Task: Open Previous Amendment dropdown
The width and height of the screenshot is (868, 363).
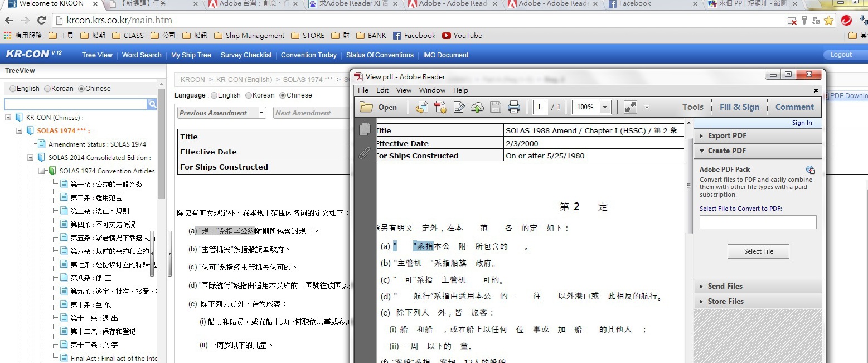Action: click(222, 113)
